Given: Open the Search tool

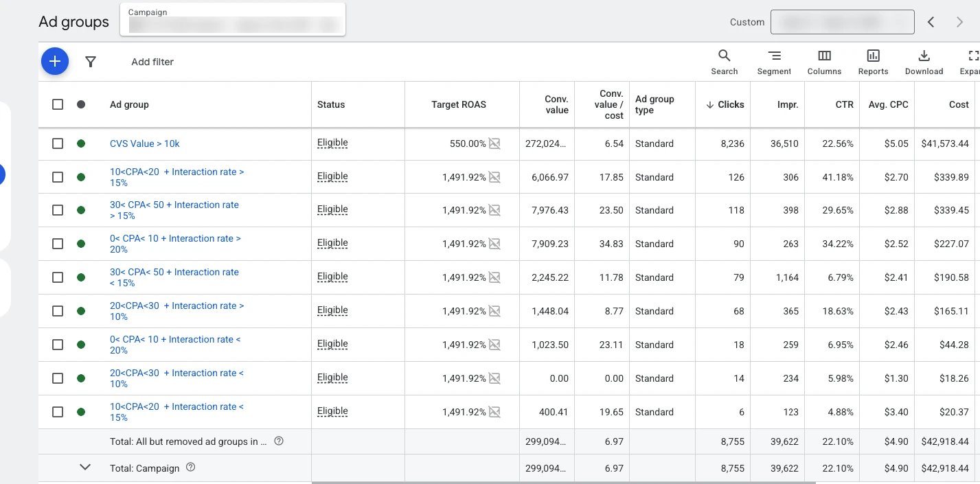Looking at the screenshot, I should (x=724, y=62).
